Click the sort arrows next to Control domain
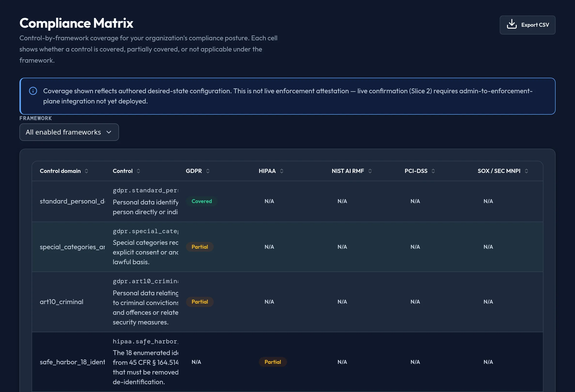The width and height of the screenshot is (575, 392). 86,171
